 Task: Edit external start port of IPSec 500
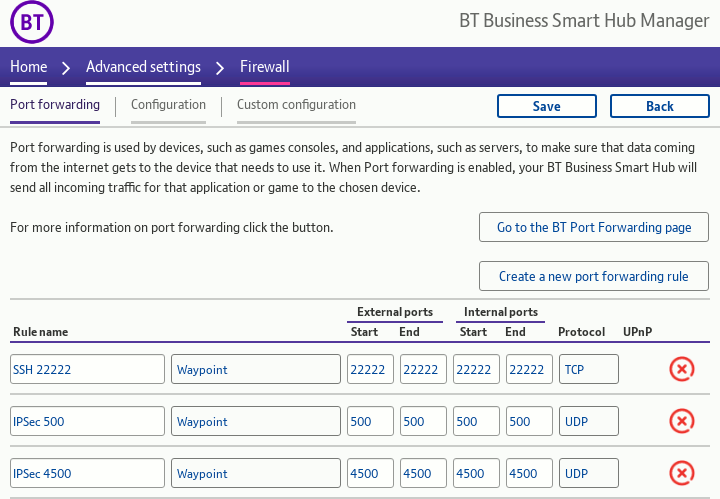tap(370, 421)
